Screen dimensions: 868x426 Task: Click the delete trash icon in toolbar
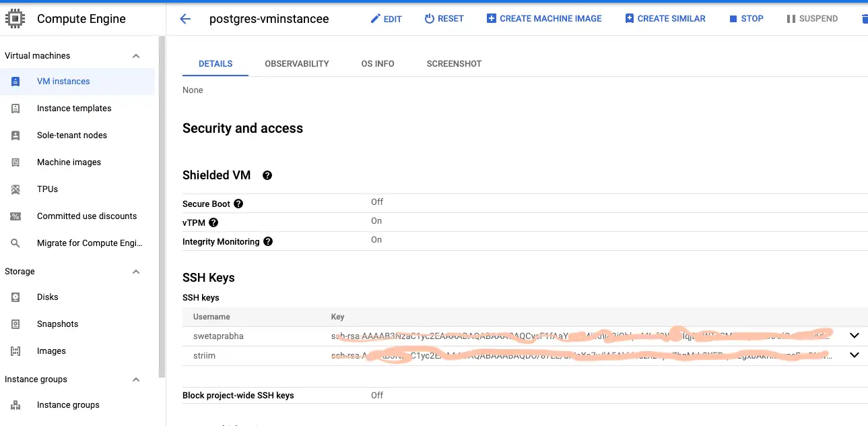[x=864, y=19]
